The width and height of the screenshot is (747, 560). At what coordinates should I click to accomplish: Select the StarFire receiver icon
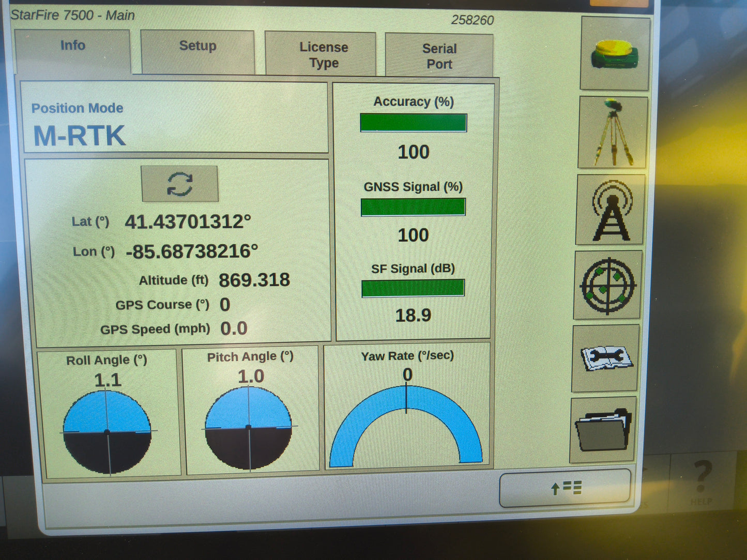coord(615,53)
